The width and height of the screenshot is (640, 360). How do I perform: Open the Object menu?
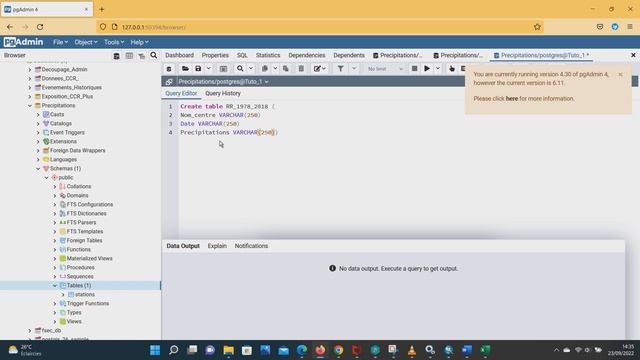(86, 42)
